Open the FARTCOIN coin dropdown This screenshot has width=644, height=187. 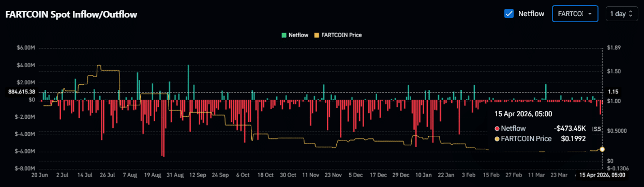click(575, 13)
